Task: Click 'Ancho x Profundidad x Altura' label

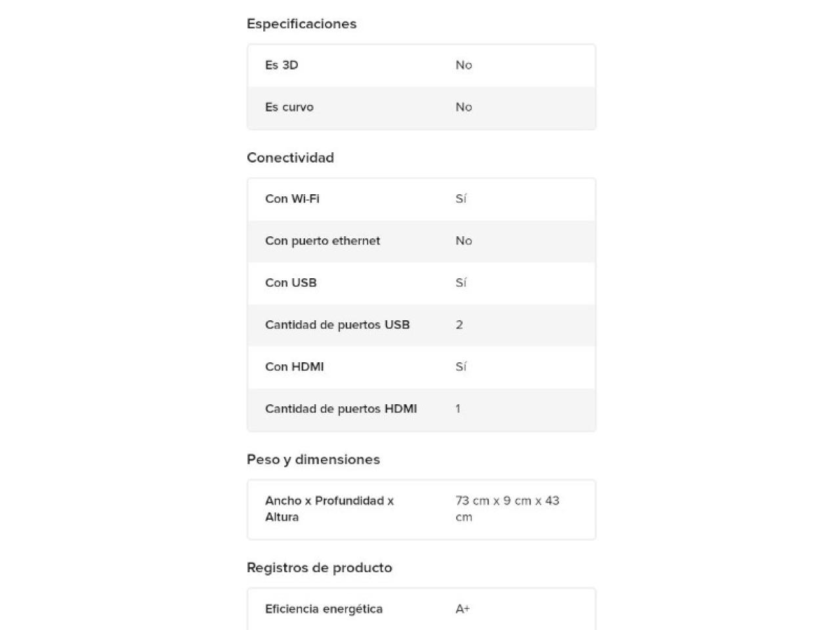Action: click(x=329, y=509)
